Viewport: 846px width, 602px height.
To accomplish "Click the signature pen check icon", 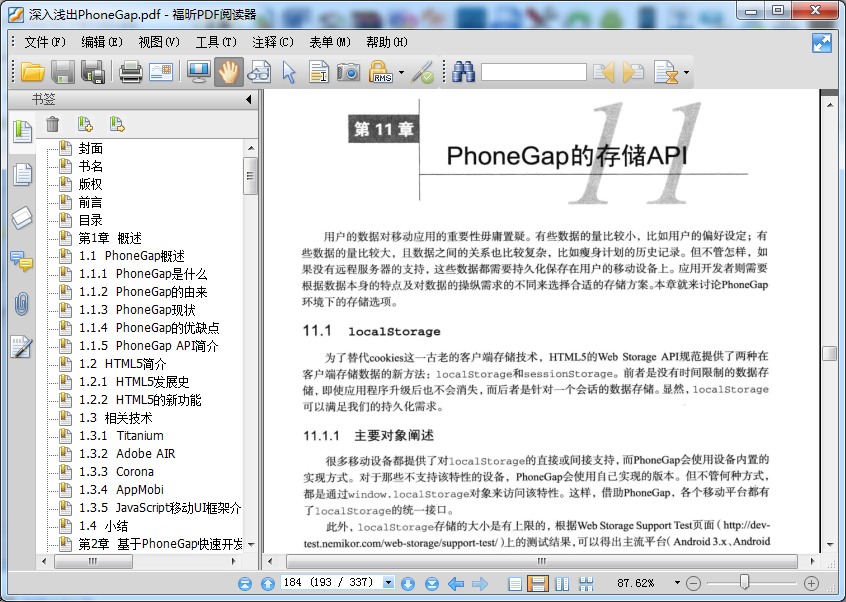I will [x=422, y=72].
